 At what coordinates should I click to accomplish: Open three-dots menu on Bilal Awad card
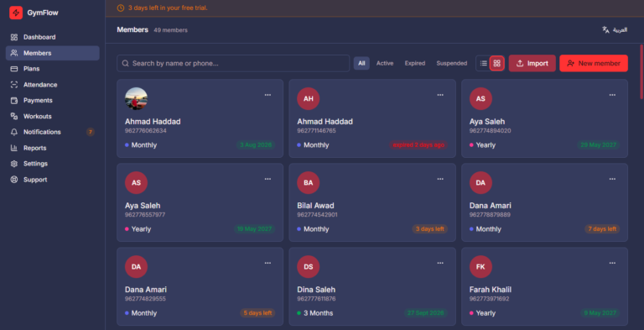(440, 179)
